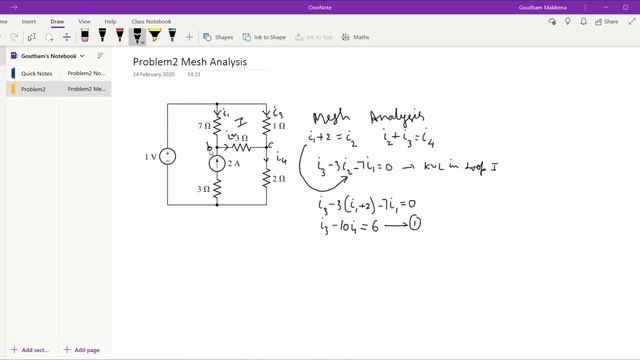
Task: Click the page date 24 February 2020
Action: 153,74
